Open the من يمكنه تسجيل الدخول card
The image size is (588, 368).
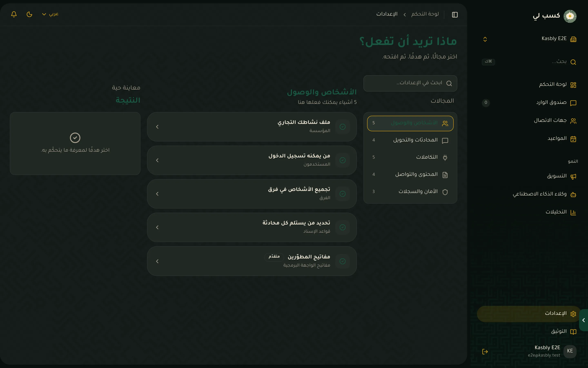click(x=252, y=160)
